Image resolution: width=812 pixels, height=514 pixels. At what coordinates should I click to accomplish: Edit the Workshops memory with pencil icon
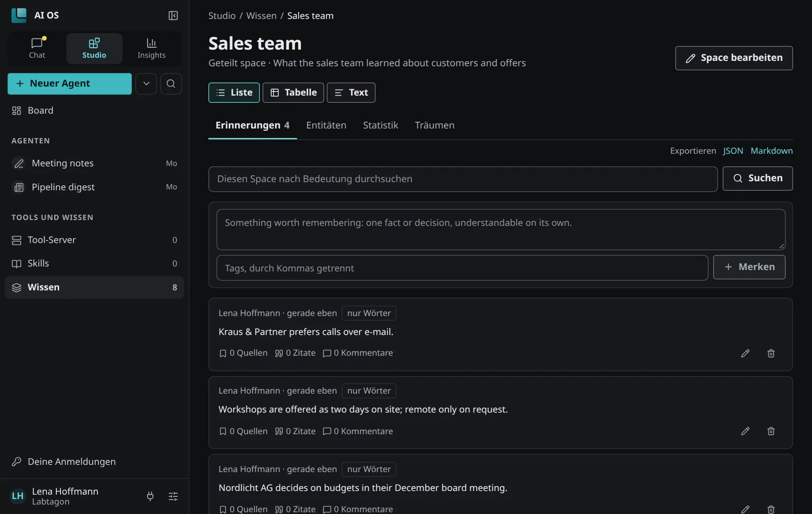(x=745, y=431)
